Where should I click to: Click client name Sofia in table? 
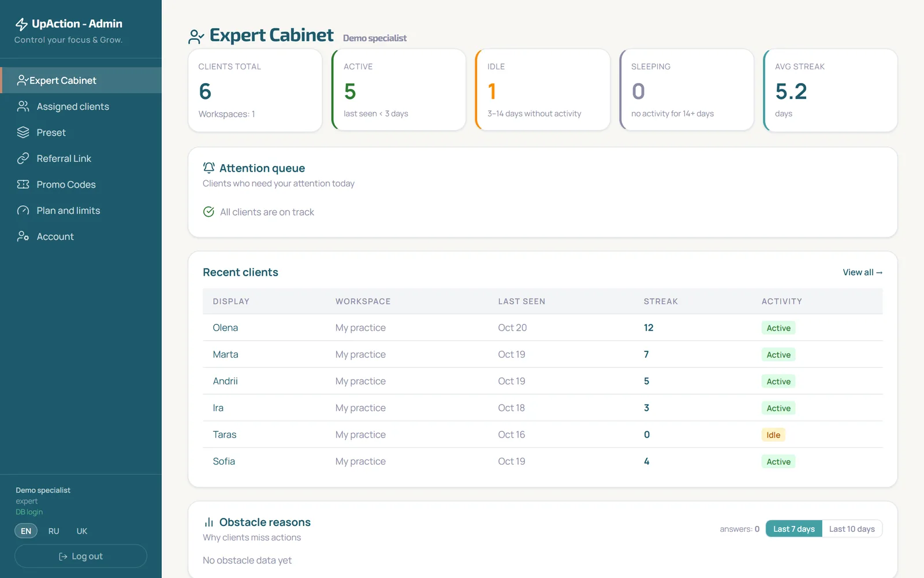point(224,461)
